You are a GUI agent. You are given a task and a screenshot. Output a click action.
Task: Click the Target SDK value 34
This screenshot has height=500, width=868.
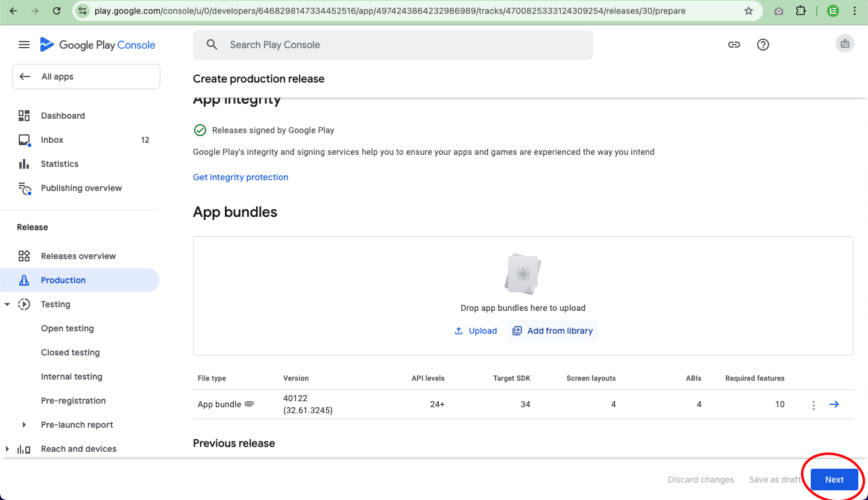[526, 404]
